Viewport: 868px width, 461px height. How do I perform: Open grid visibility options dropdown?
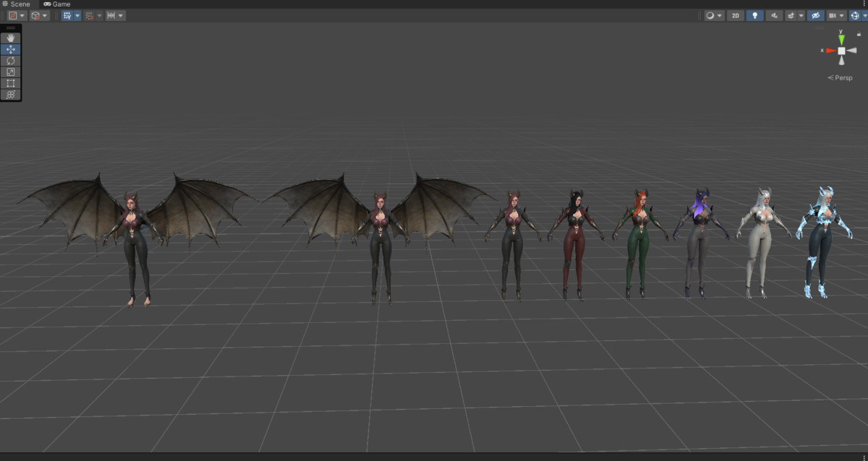pos(77,15)
